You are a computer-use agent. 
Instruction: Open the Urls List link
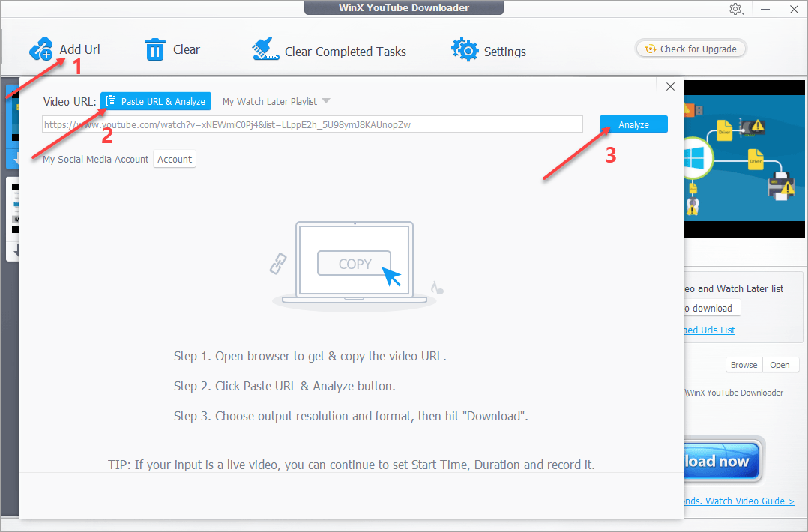[x=710, y=330]
